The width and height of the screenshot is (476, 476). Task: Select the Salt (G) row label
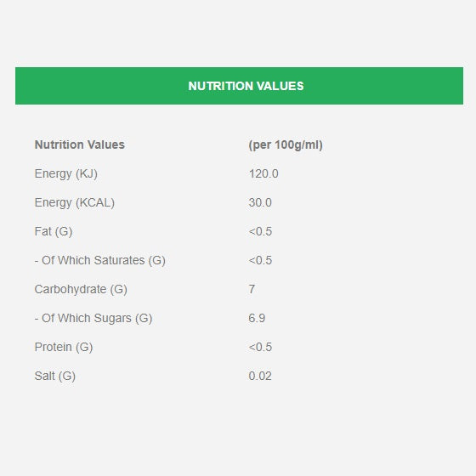(55, 376)
